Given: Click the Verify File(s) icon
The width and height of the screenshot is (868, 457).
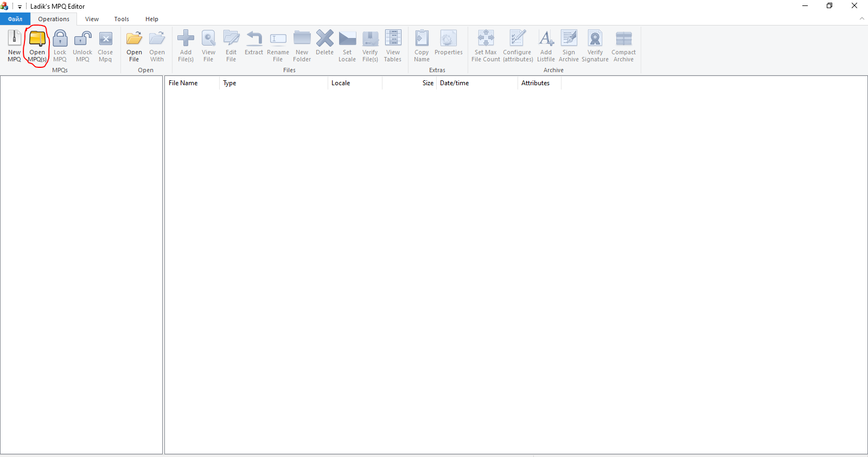Looking at the screenshot, I should (x=370, y=39).
